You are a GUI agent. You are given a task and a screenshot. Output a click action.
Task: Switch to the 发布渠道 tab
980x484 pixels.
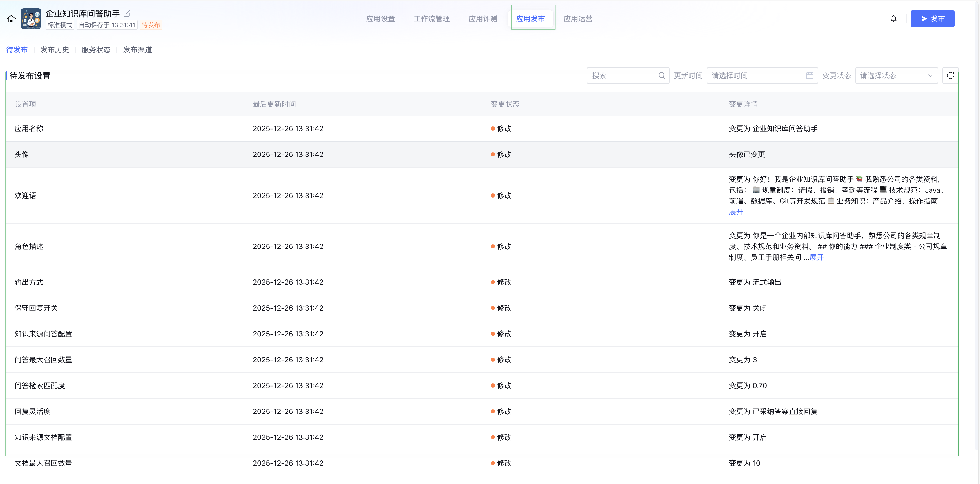(137, 49)
